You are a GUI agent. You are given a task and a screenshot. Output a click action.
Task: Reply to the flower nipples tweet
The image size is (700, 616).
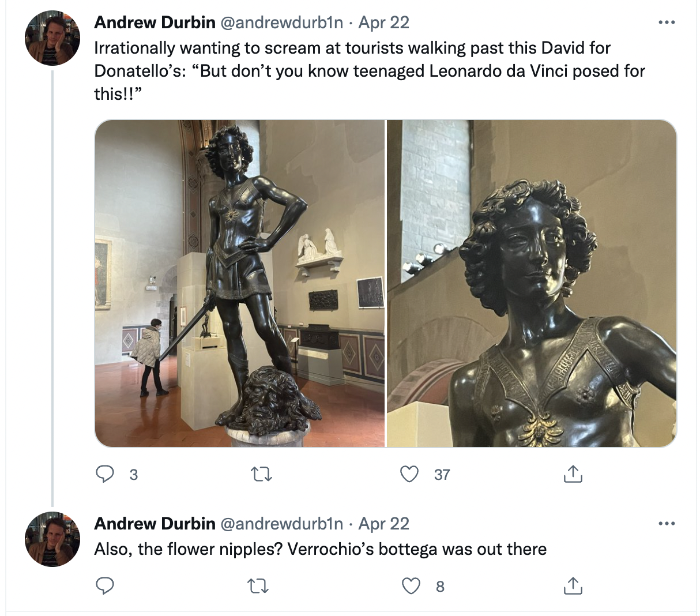(x=104, y=586)
